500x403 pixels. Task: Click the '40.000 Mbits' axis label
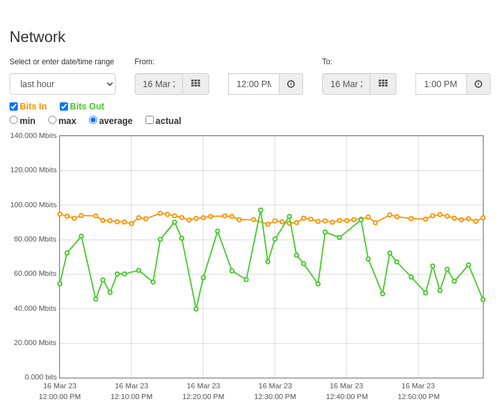(35, 308)
